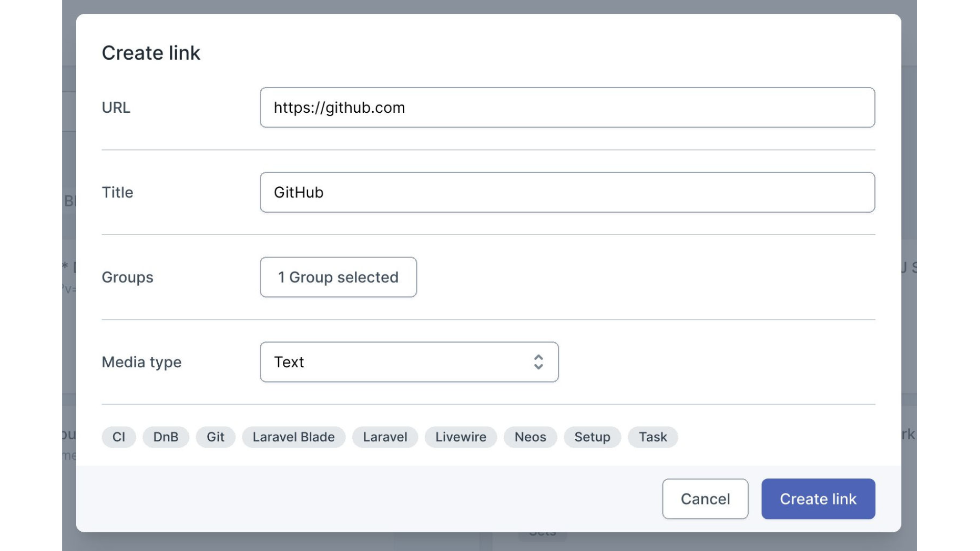This screenshot has width=980, height=551.
Task: Toggle the CI tag
Action: click(x=118, y=437)
